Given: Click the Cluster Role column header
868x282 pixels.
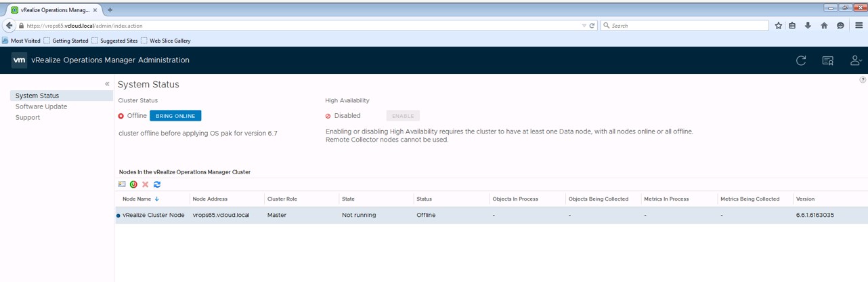Looking at the screenshot, I should pos(282,199).
